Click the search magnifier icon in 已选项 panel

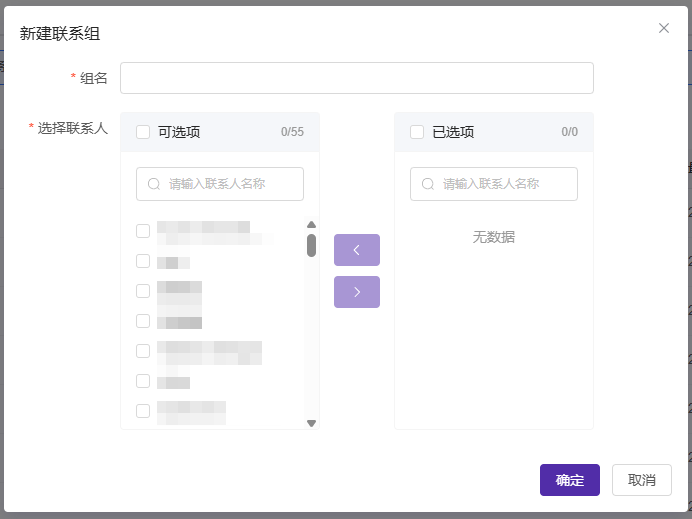pos(428,184)
